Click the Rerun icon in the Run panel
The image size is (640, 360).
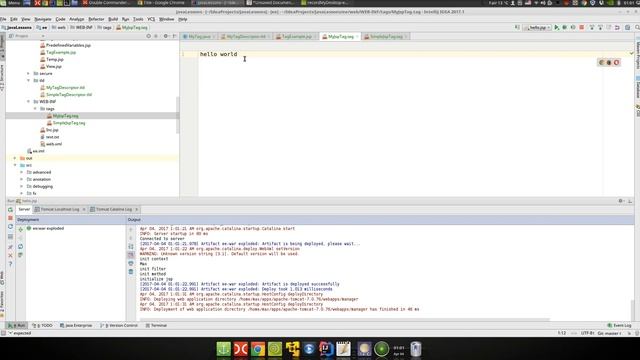10,210
